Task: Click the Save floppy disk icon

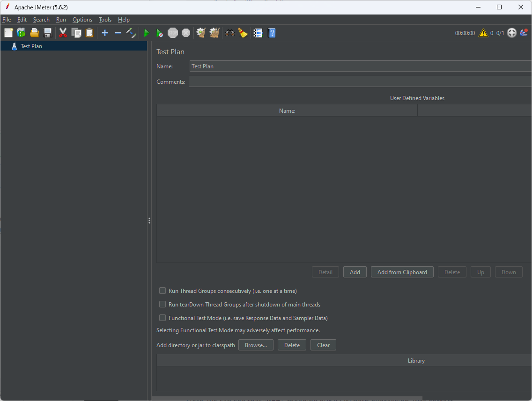Action: pyautogui.click(x=47, y=33)
